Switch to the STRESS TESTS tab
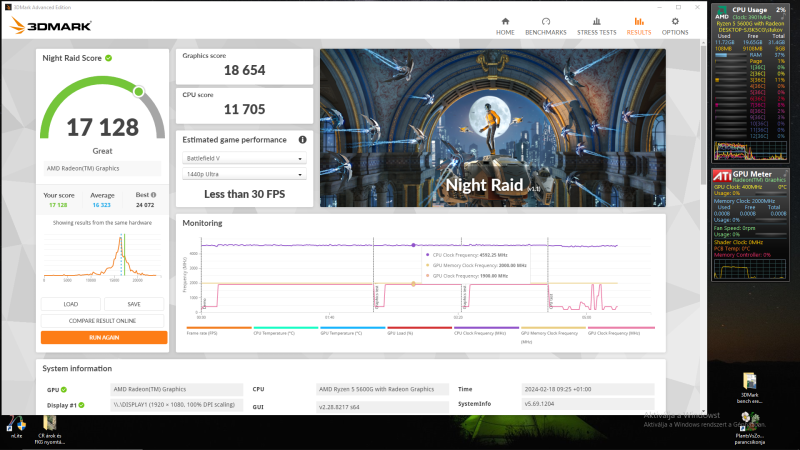This screenshot has height=450, width=800. tap(596, 27)
